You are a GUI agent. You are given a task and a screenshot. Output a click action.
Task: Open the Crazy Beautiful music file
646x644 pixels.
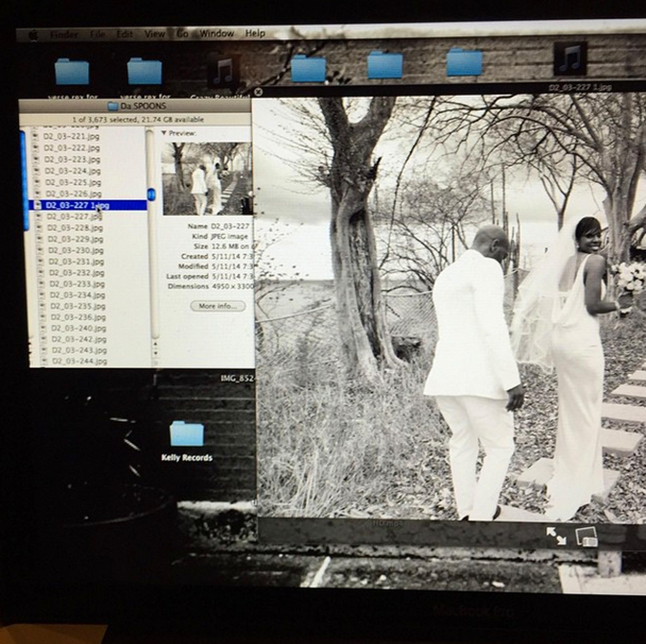pos(223,71)
